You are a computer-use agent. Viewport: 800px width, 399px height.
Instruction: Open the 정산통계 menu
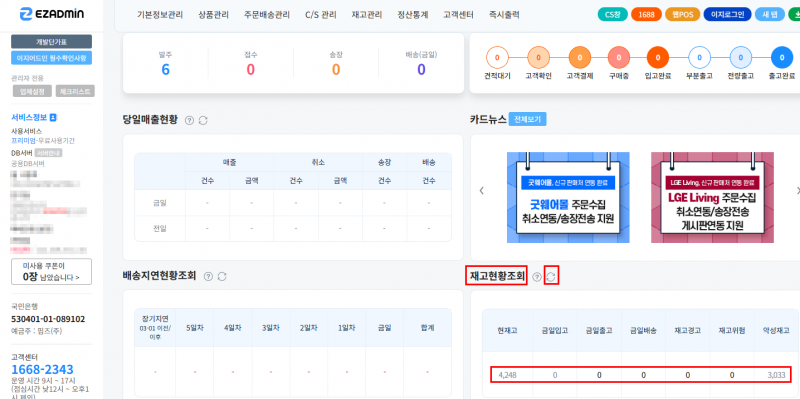click(x=413, y=15)
